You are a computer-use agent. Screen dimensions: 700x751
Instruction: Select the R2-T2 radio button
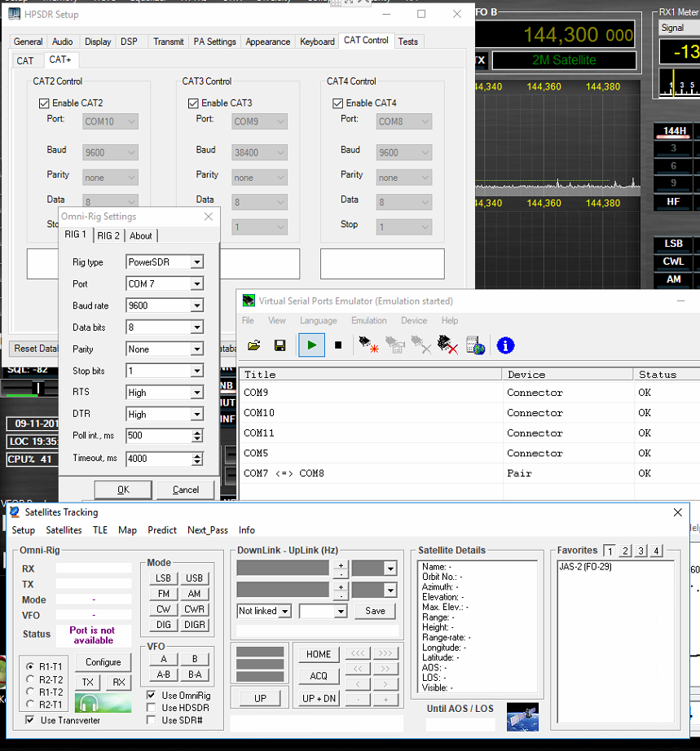[30, 679]
